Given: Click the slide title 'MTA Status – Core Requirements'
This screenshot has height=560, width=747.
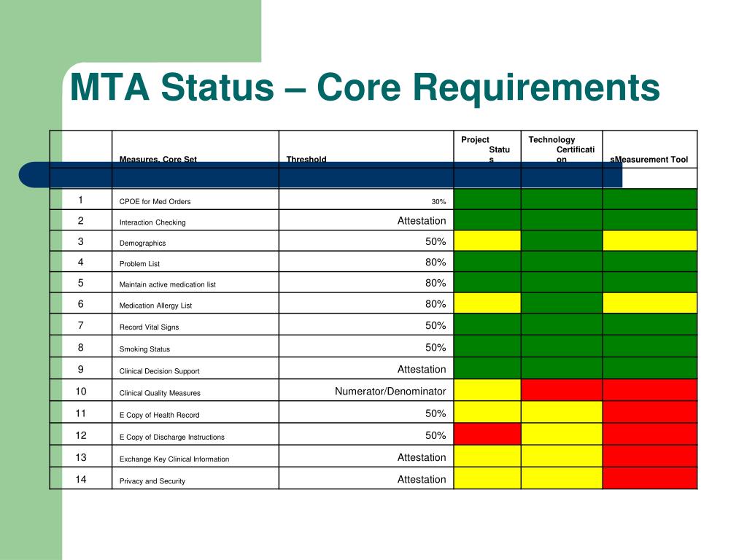Looking at the screenshot, I should 365,88.
